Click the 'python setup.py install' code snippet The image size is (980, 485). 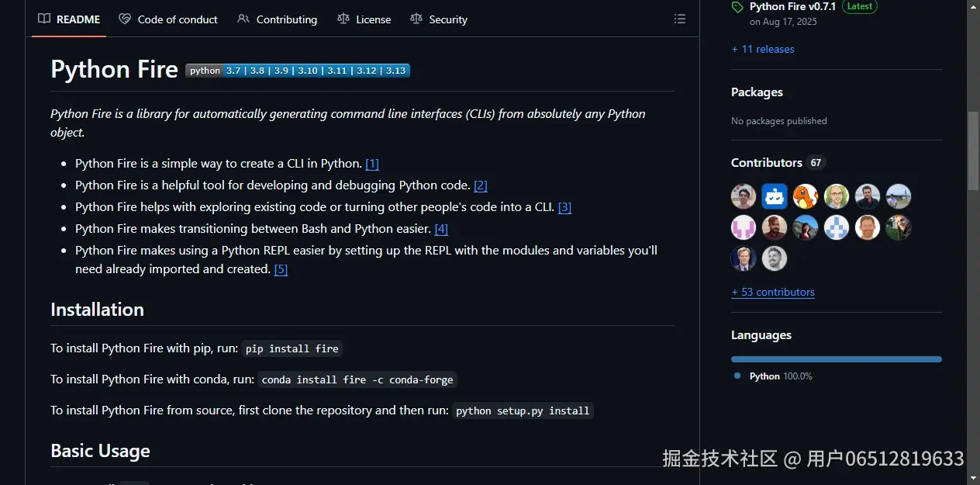pos(523,411)
